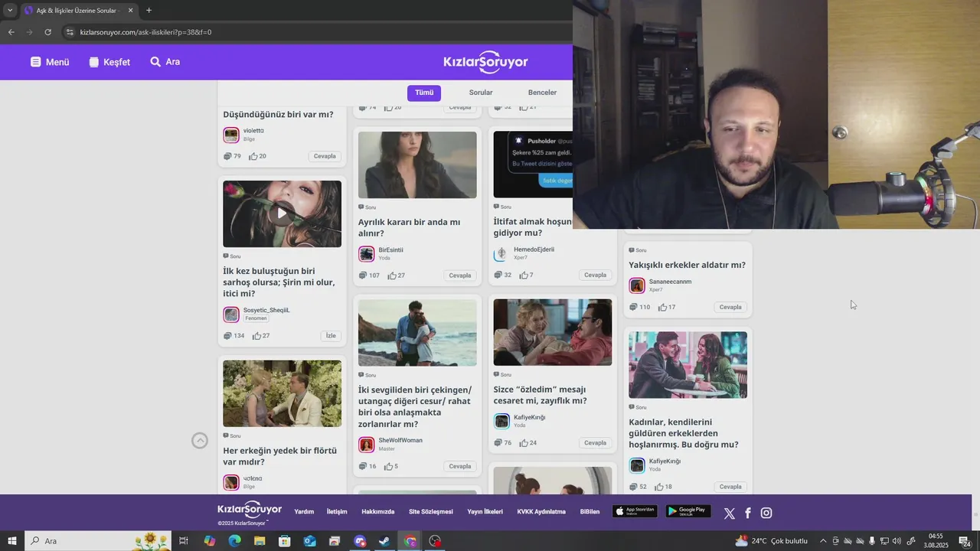
Task: Go back in browser history
Action: click(11, 32)
